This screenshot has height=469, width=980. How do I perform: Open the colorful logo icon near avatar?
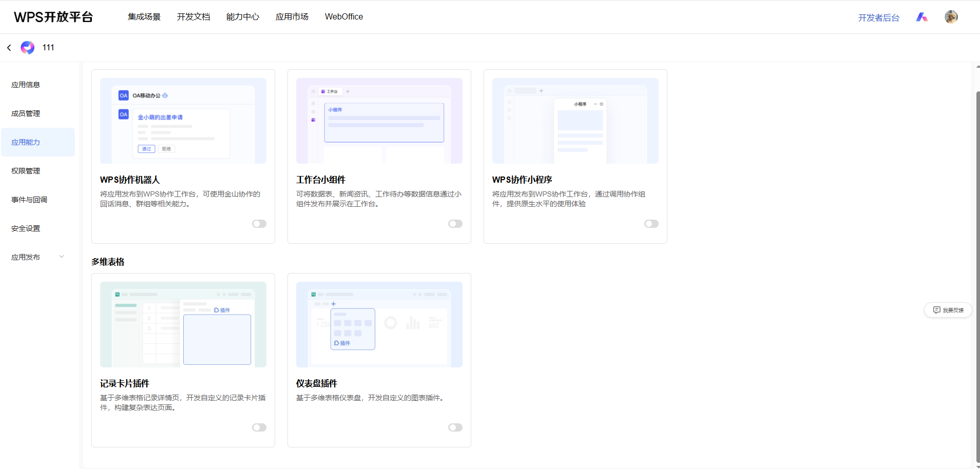[x=922, y=17]
